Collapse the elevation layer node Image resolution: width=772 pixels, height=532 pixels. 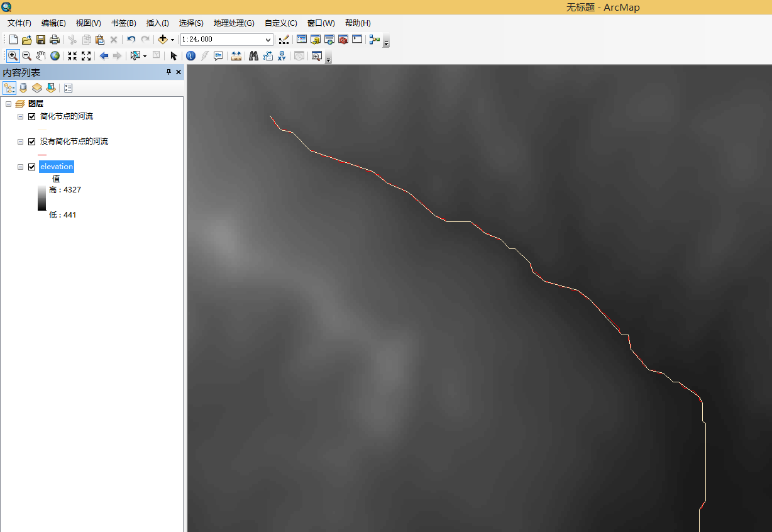(20, 167)
